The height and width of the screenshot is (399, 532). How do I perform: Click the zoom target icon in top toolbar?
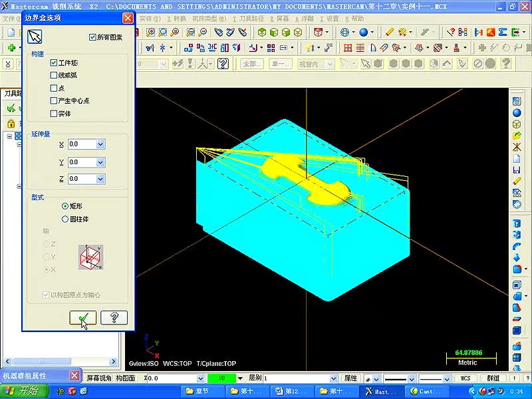[x=151, y=32]
